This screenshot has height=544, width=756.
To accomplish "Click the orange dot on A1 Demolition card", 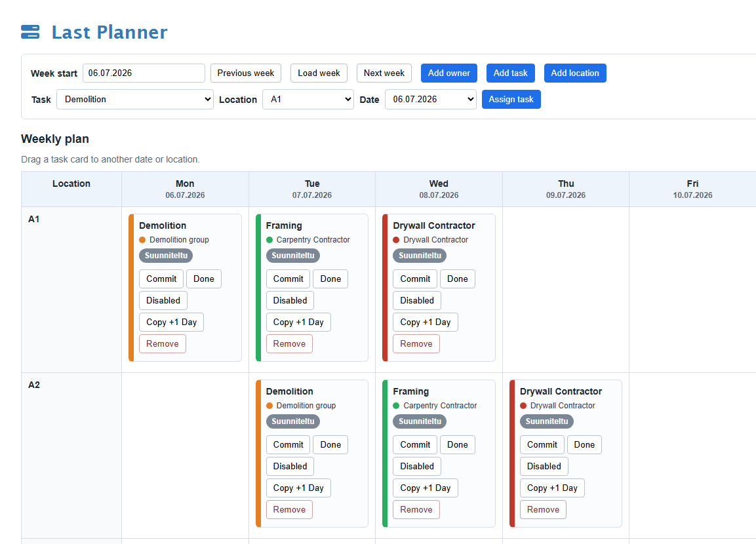I will coord(142,240).
